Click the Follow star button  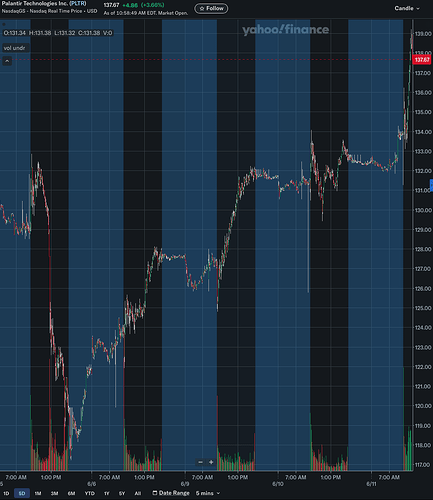pyautogui.click(x=211, y=8)
